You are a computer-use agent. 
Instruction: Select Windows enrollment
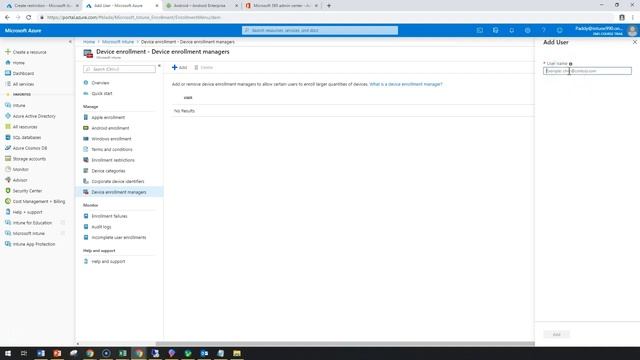click(x=111, y=139)
